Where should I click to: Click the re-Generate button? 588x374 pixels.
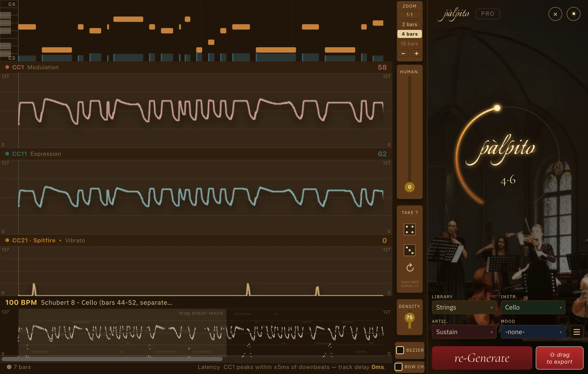pyautogui.click(x=482, y=358)
